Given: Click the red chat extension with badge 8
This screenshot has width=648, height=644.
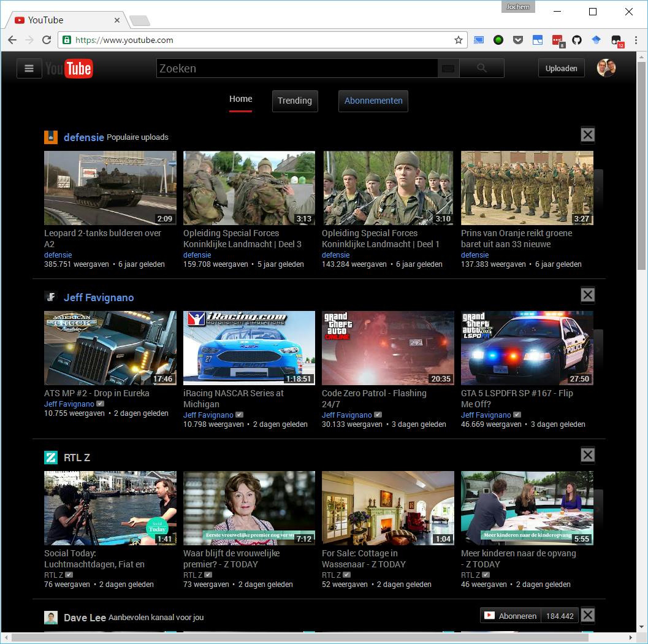Looking at the screenshot, I should (558, 41).
